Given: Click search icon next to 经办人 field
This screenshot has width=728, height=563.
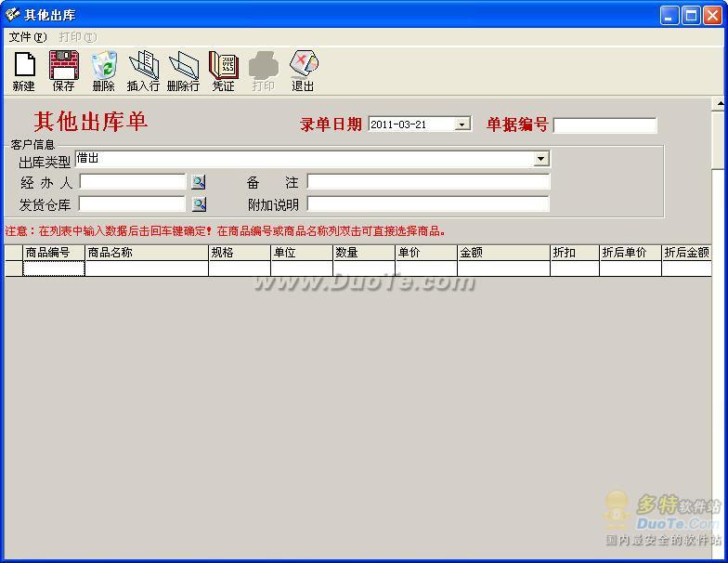Looking at the screenshot, I should [199, 182].
